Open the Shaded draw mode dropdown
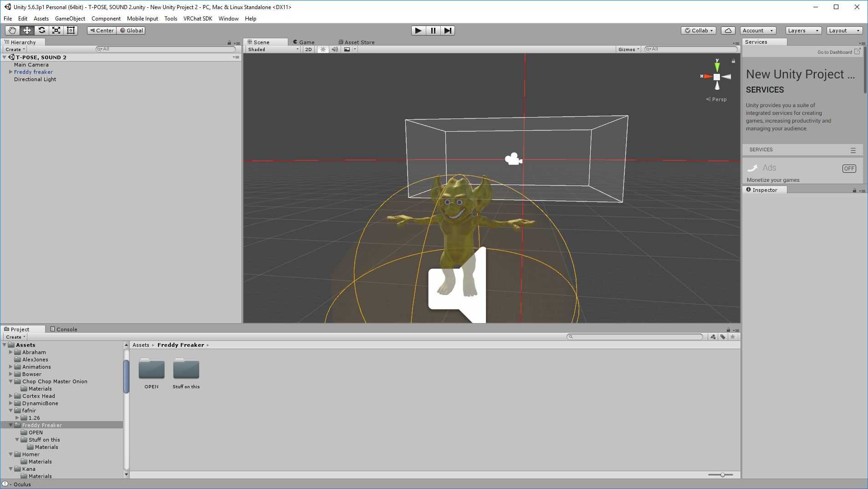The height and width of the screenshot is (489, 868). [x=273, y=49]
